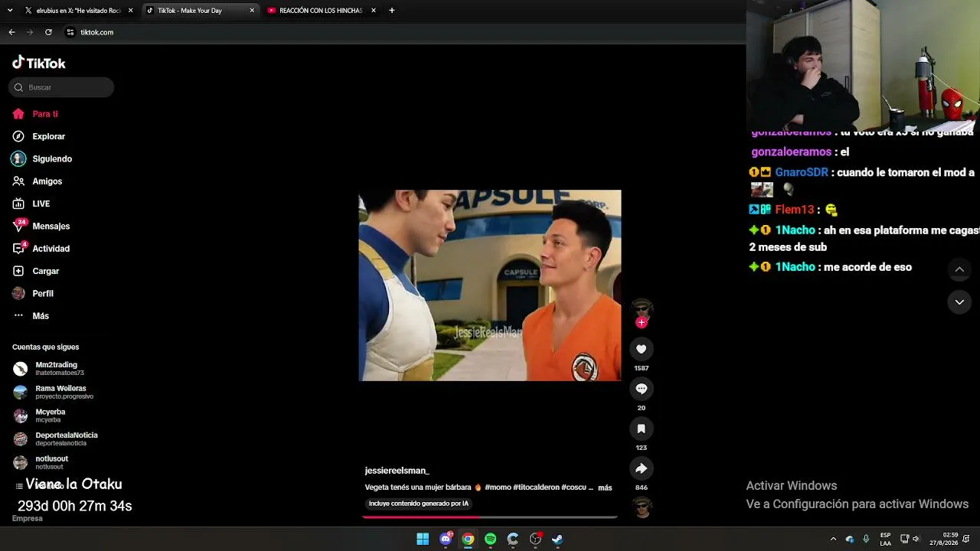Viewport: 980px width, 551px height.
Task: Close the REACCIÓN CON LOS HINCHAS tab
Action: [x=374, y=11]
